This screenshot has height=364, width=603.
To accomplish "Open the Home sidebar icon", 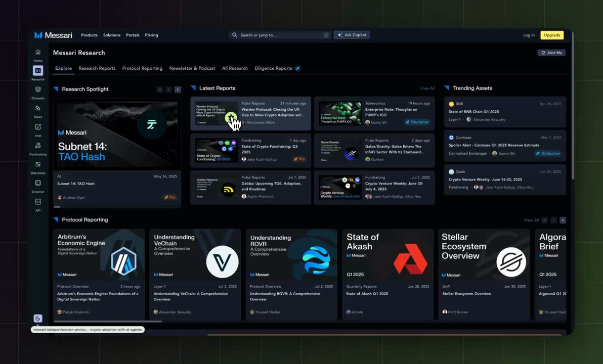I will pos(37,52).
